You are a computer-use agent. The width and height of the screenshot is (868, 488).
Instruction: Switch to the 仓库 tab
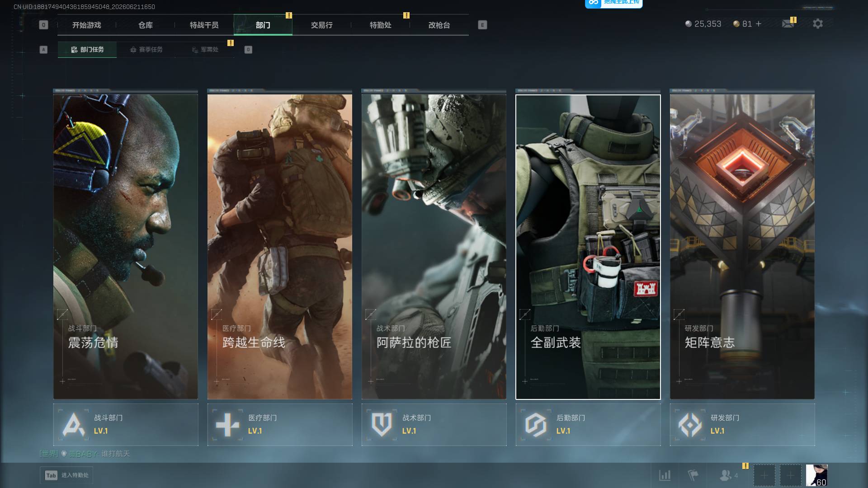[146, 25]
